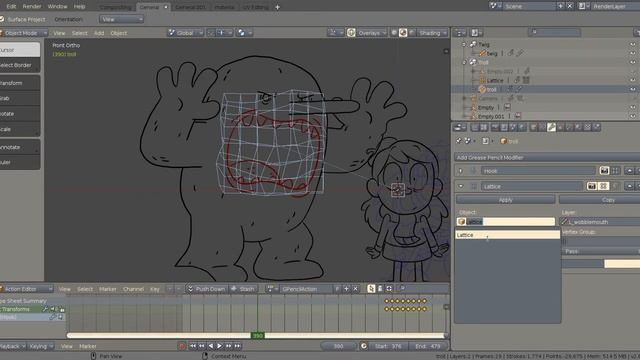Click the modifier Object name field
The width and height of the screenshot is (640, 360).
coord(506,222)
